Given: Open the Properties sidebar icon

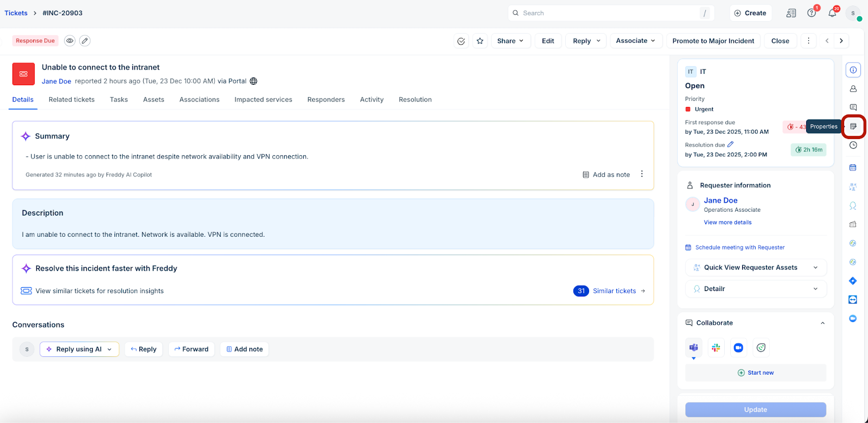Looking at the screenshot, I should (853, 127).
